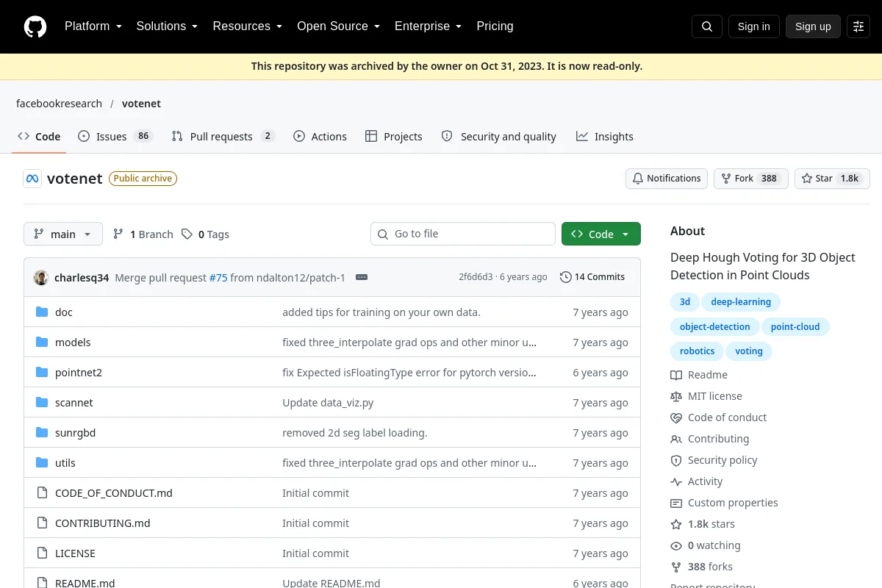Open the LICENSE file
The width and height of the screenshot is (882, 588).
click(x=75, y=553)
